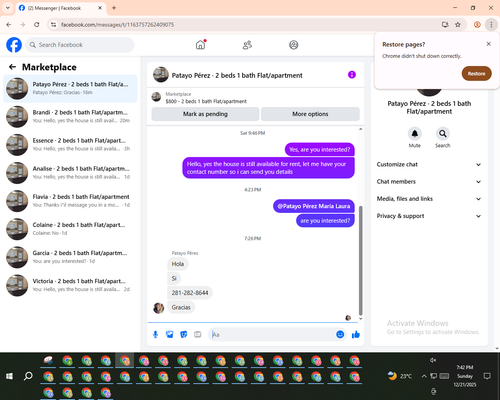Open Chrome three-dot menu
This screenshot has height=400, width=500.
(x=491, y=24)
